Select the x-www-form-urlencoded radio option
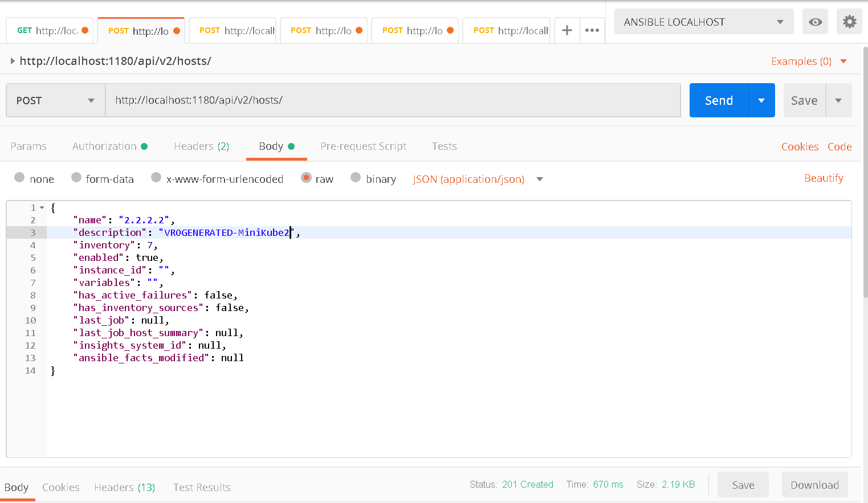Screen dimensions: 868x503 pos(156,177)
